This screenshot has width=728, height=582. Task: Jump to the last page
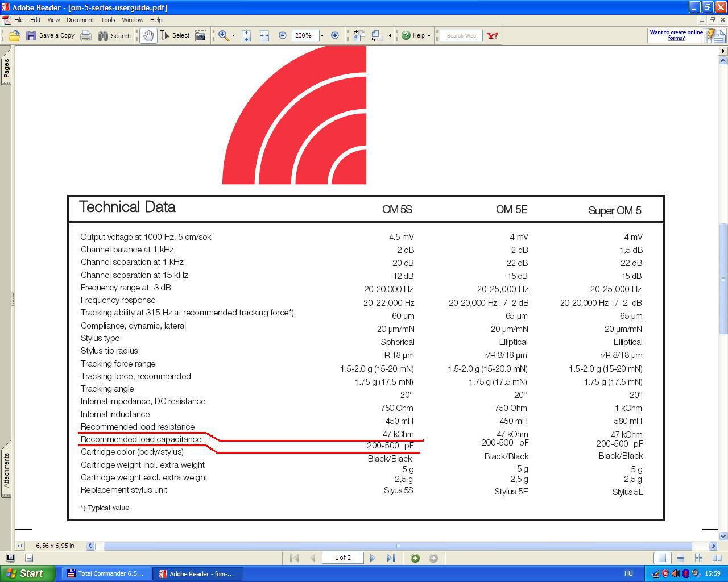[391, 558]
